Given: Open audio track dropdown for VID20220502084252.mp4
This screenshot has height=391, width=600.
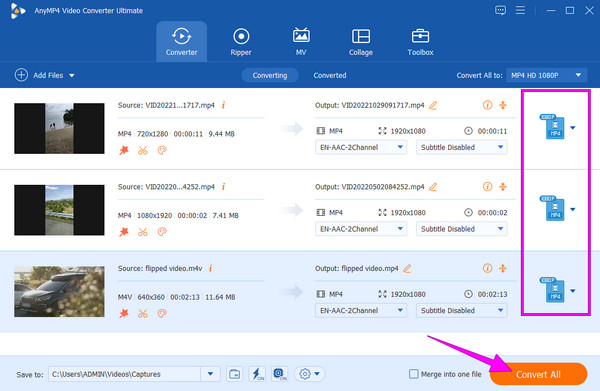Looking at the screenshot, I should [361, 229].
